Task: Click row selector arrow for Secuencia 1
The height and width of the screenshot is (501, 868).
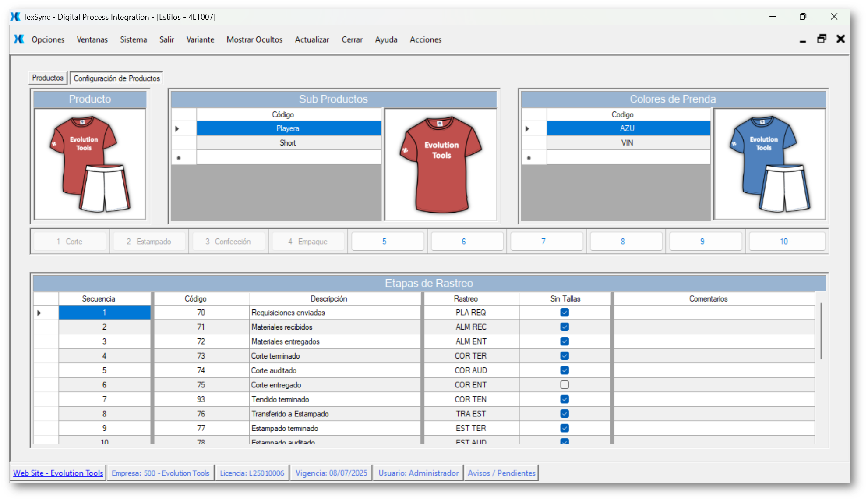Action: [x=39, y=313]
